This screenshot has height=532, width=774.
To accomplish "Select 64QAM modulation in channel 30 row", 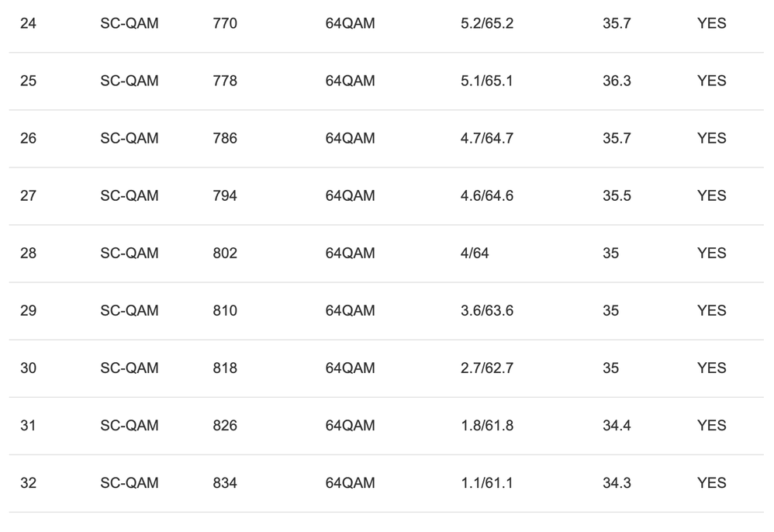I will (350, 368).
